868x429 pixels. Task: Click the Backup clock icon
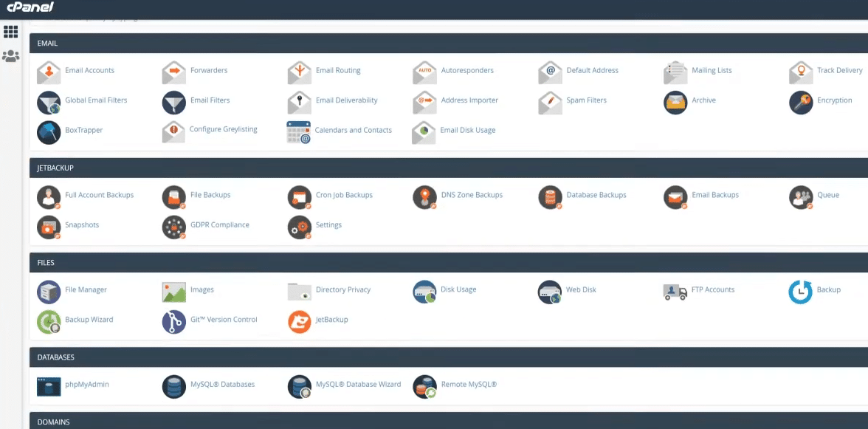click(x=800, y=292)
